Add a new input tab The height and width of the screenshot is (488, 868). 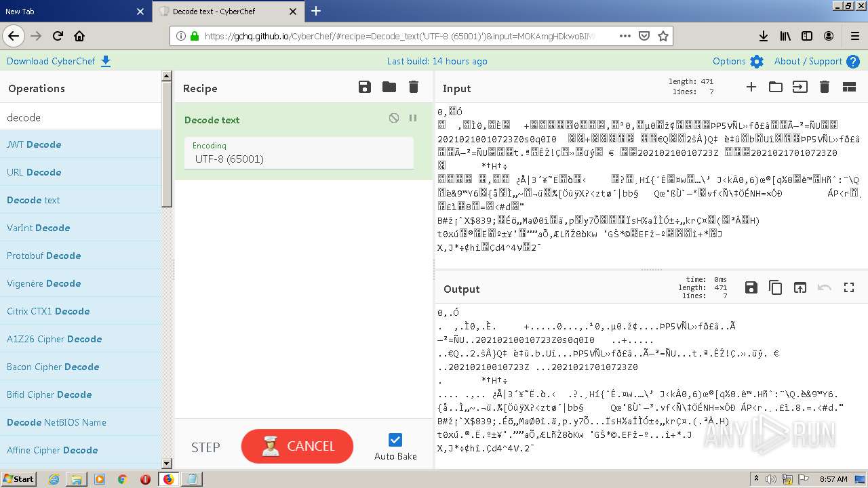coord(751,87)
